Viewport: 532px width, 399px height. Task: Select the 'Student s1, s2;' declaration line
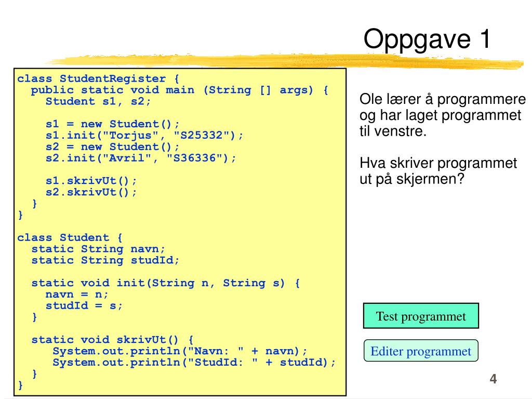pyautogui.click(x=98, y=101)
